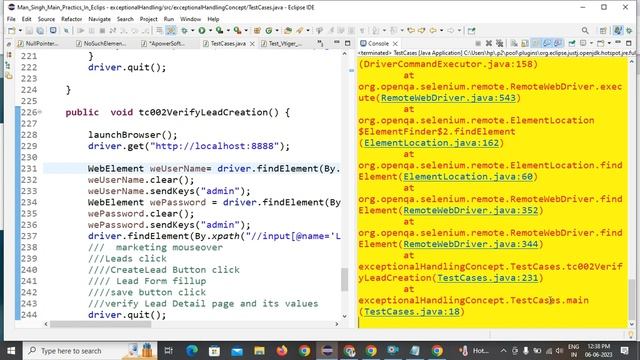The height and width of the screenshot is (360, 640).
Task: Expand the Run button dropdown arrow
Action: tap(210, 31)
